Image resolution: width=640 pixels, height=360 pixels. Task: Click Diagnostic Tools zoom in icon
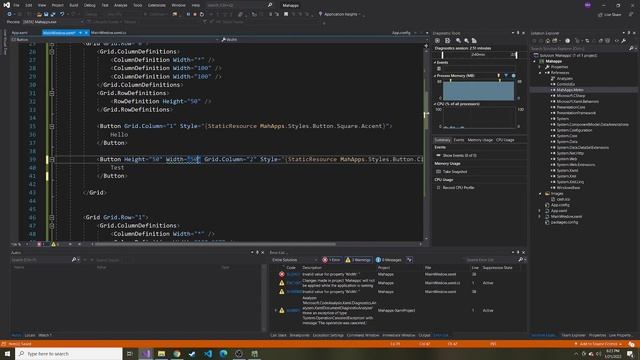[458, 41]
